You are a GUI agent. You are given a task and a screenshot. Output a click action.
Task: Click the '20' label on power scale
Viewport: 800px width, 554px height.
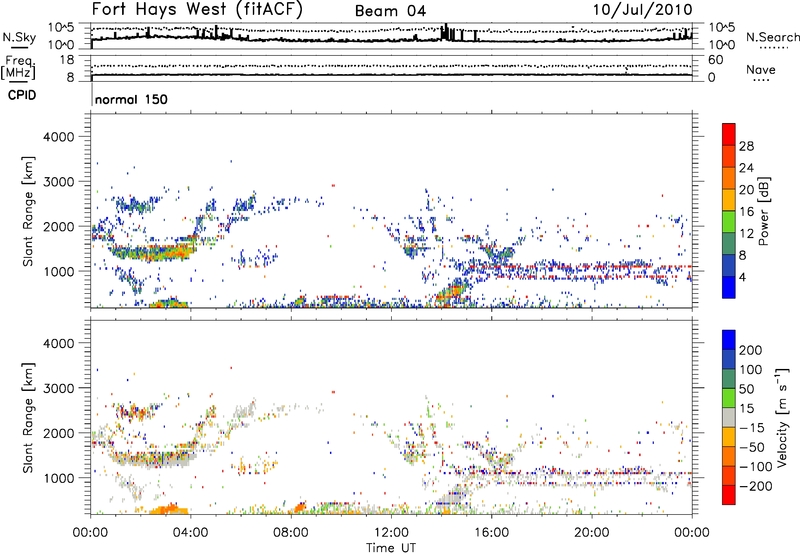[x=746, y=190]
